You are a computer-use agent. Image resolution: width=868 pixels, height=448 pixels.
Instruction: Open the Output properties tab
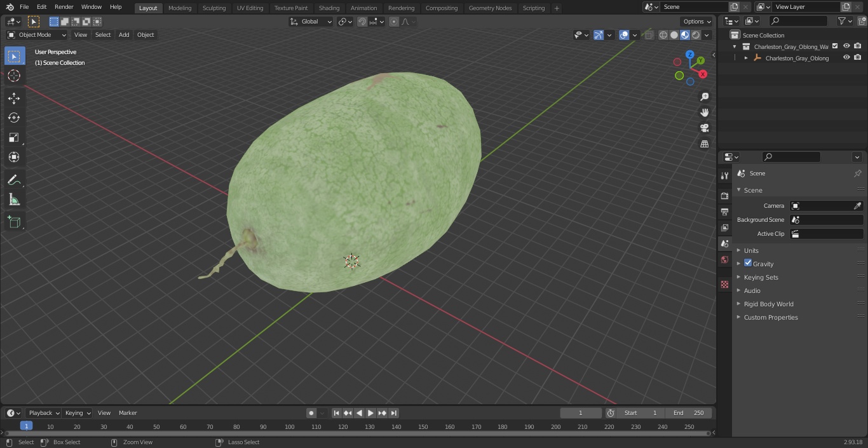point(724,212)
